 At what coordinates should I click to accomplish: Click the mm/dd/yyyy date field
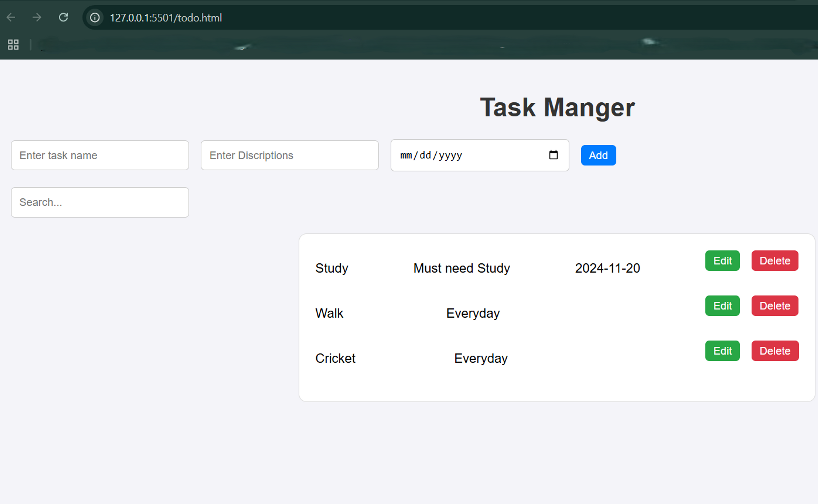[480, 155]
